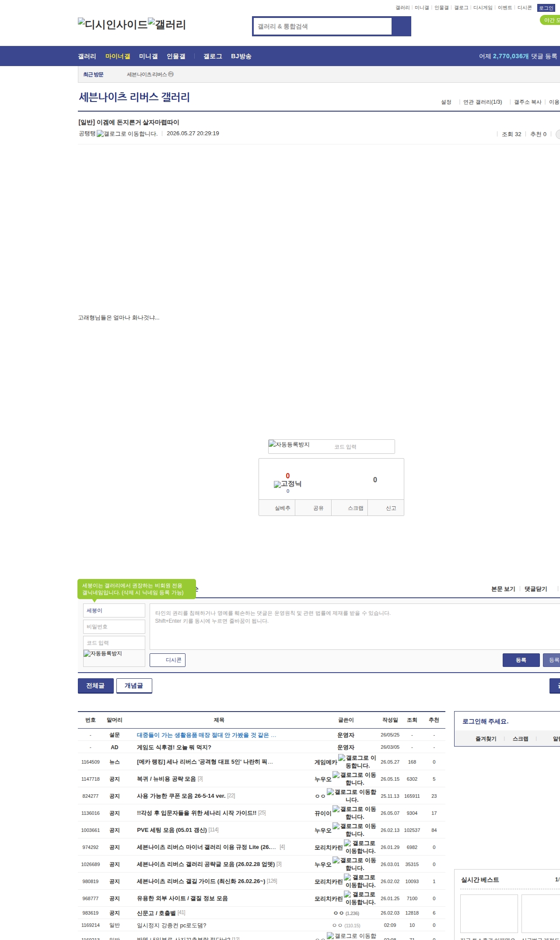Collapse comments with 댓글닫기

(x=536, y=589)
